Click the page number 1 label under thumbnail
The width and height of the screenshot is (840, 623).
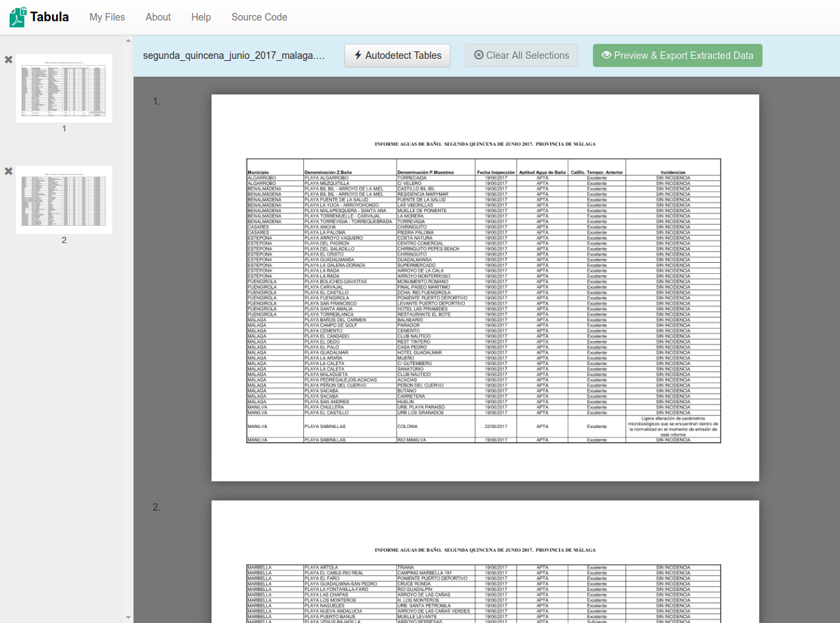click(x=64, y=127)
